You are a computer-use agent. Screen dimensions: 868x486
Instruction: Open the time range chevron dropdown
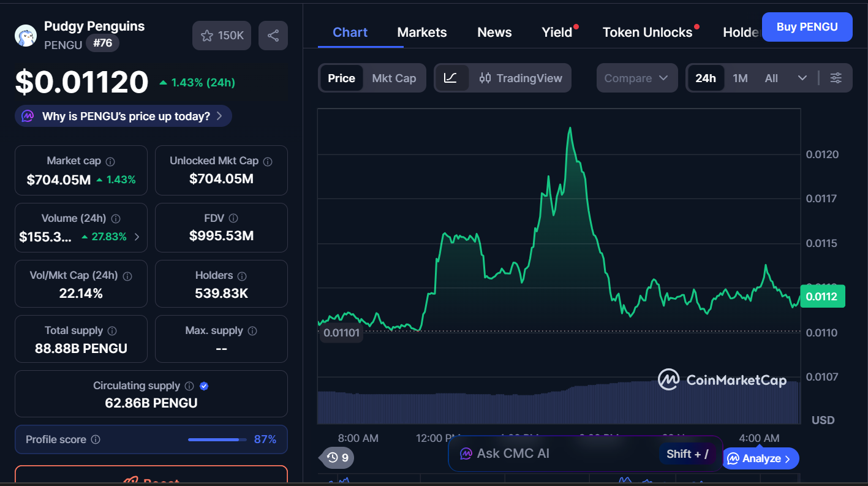(x=802, y=78)
